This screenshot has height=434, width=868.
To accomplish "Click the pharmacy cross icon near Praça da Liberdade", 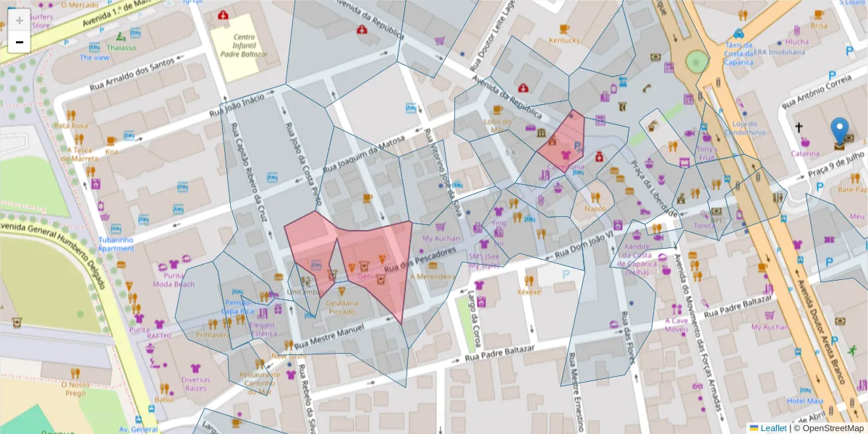I will [598, 158].
